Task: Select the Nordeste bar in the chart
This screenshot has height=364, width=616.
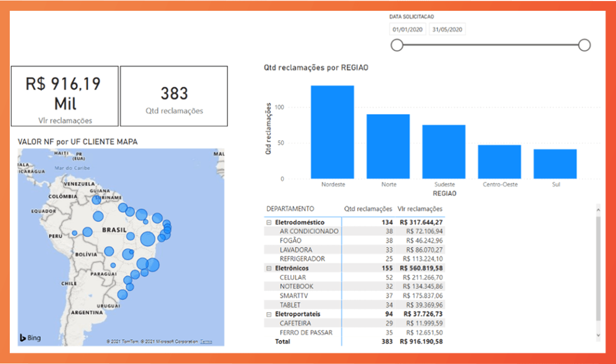Action: pyautogui.click(x=333, y=131)
